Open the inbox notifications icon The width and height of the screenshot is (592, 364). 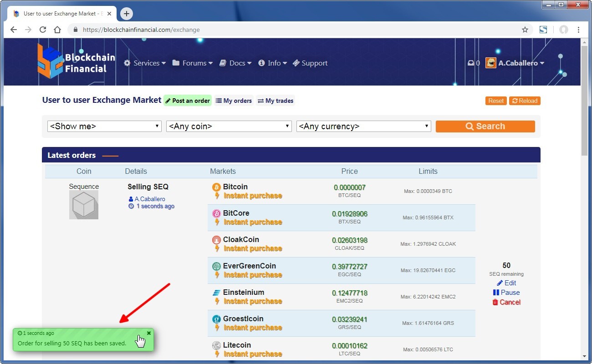click(471, 63)
